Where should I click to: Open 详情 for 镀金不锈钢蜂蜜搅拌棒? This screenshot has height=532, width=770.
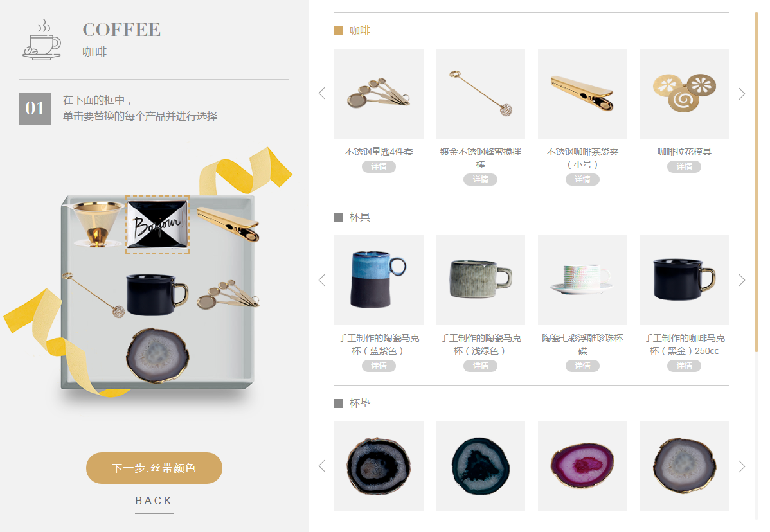480,180
